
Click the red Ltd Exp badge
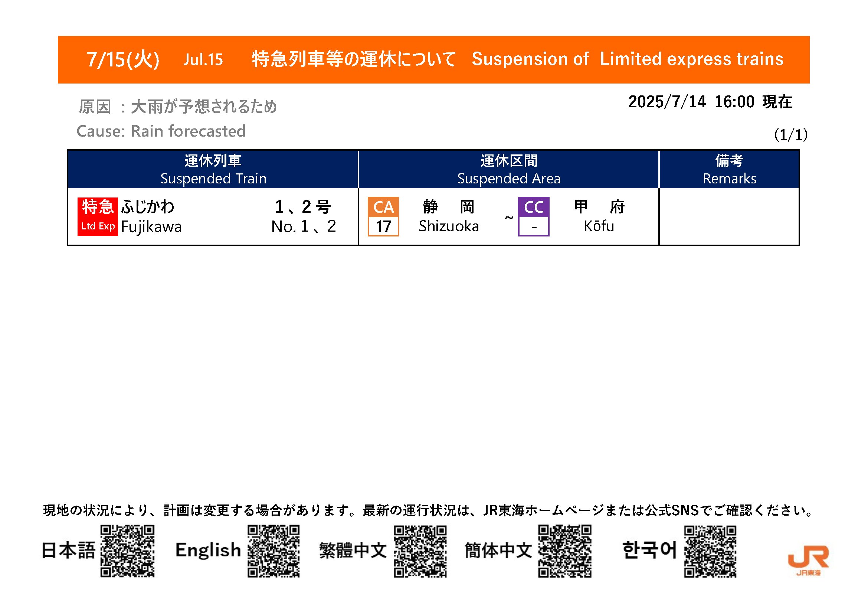pos(98,217)
